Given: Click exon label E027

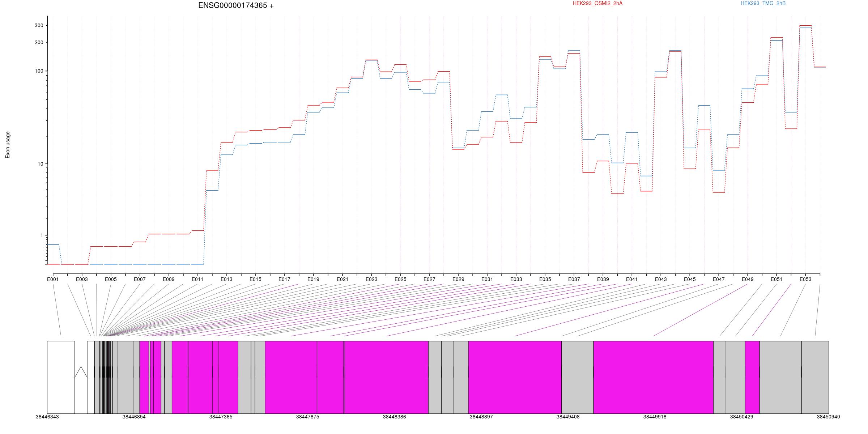Looking at the screenshot, I should (x=429, y=279).
